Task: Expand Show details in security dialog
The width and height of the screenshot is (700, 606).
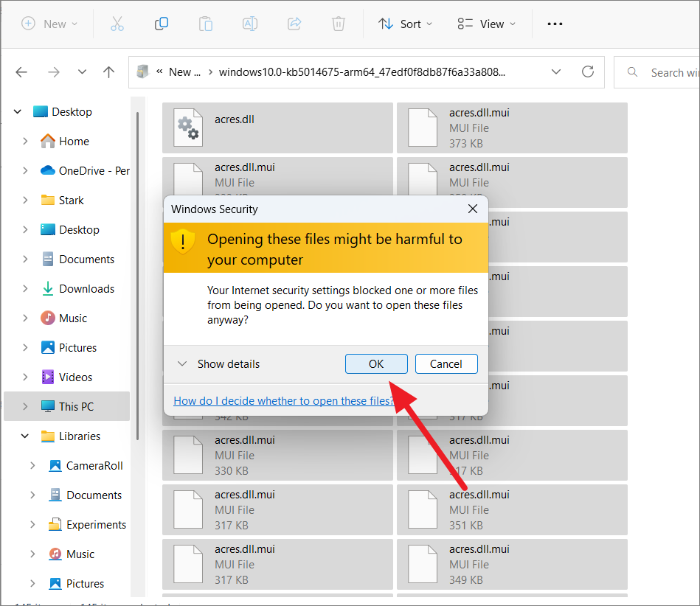Action: 218,363
